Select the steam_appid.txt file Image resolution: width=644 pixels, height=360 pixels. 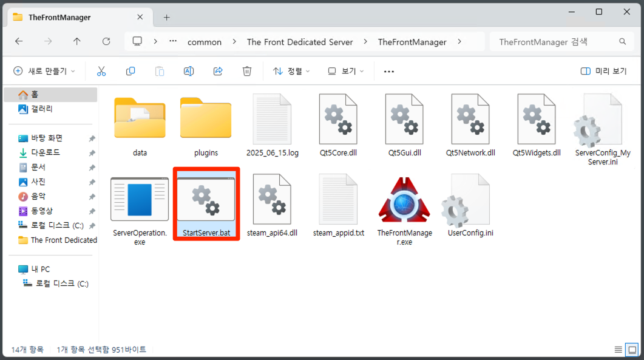[x=339, y=205]
